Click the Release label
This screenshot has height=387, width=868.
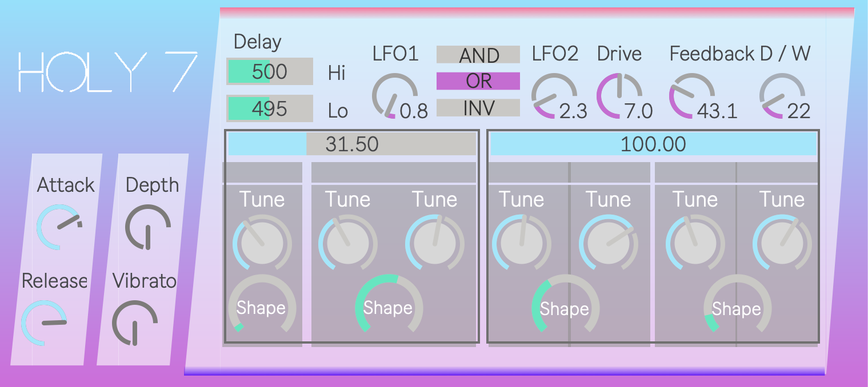point(54,281)
